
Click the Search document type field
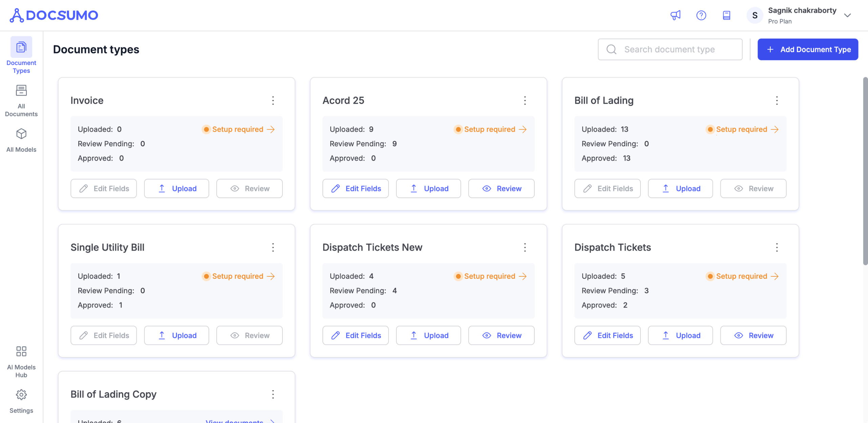click(670, 49)
